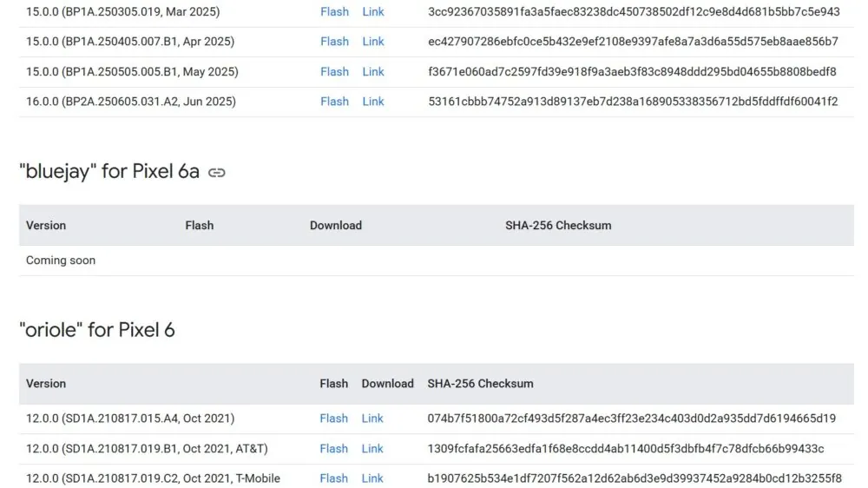Flash the BP1A.250405.007.B1 Apr 2025 build

(334, 42)
